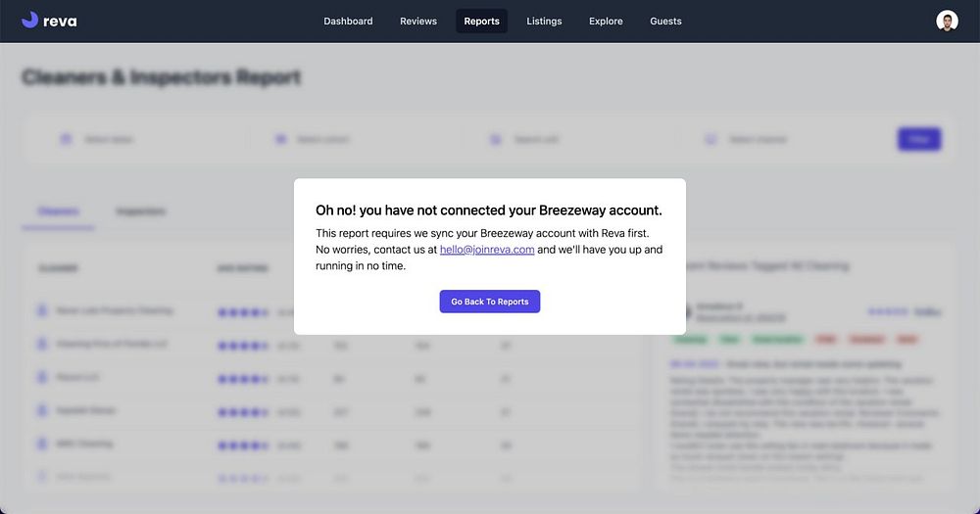This screenshot has width=980, height=514.
Task: Click the hello@joinreva.com email link
Action: (487, 250)
